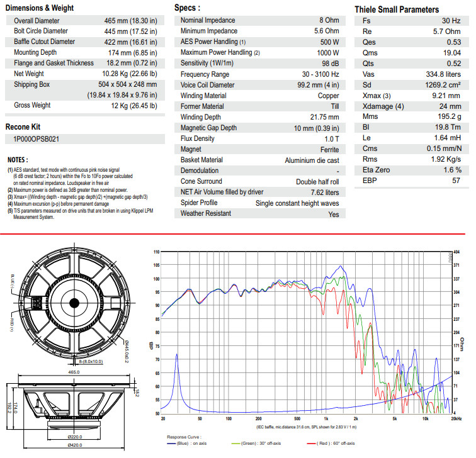This screenshot has height=458, width=476.
Task: Select Nominal Impedance value 8 Ohm
Action: (x=329, y=20)
